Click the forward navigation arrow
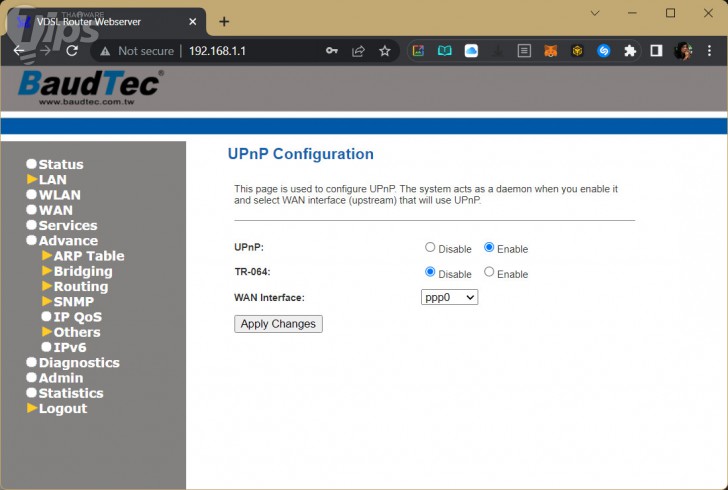The width and height of the screenshot is (728, 490). pos(46,50)
